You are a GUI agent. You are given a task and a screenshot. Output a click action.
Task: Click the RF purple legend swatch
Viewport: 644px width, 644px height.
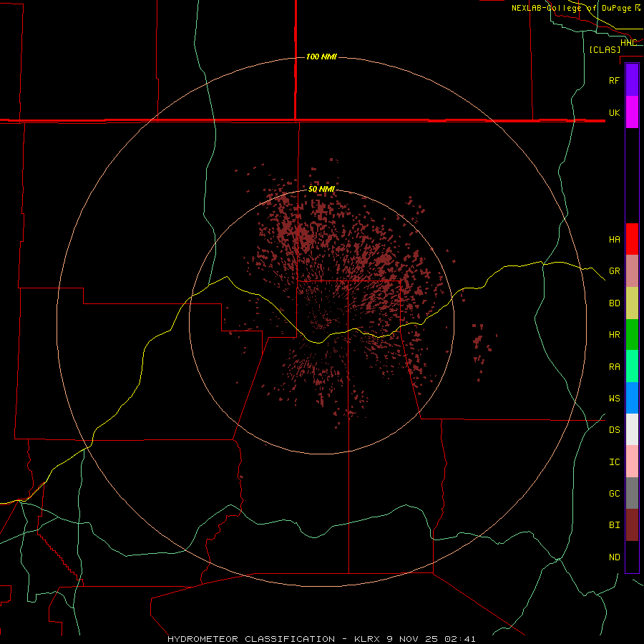point(632,80)
